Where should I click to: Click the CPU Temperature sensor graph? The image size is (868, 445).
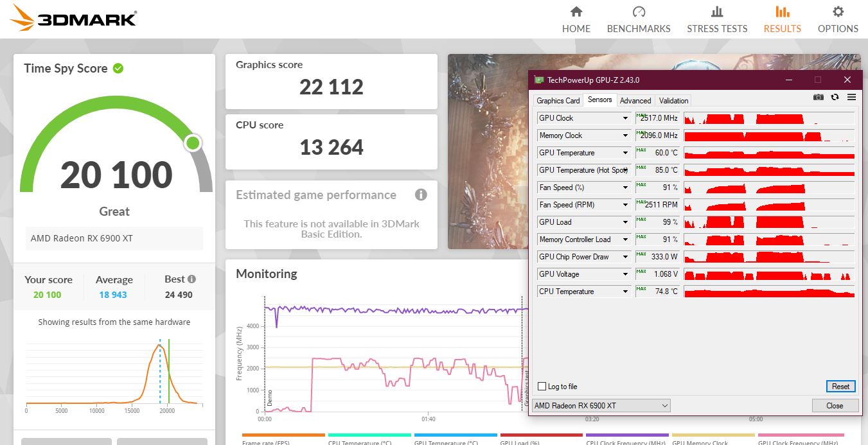tap(769, 292)
